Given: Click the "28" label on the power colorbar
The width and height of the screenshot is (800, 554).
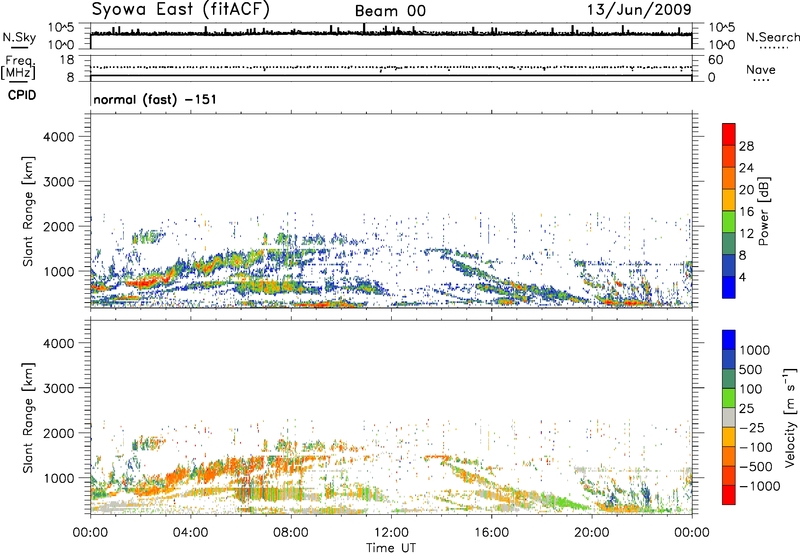Looking at the screenshot, I should [x=746, y=146].
